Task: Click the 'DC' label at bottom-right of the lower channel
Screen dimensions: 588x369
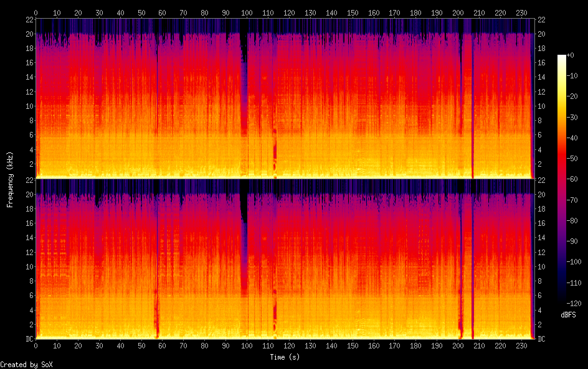Action: pos(542,339)
